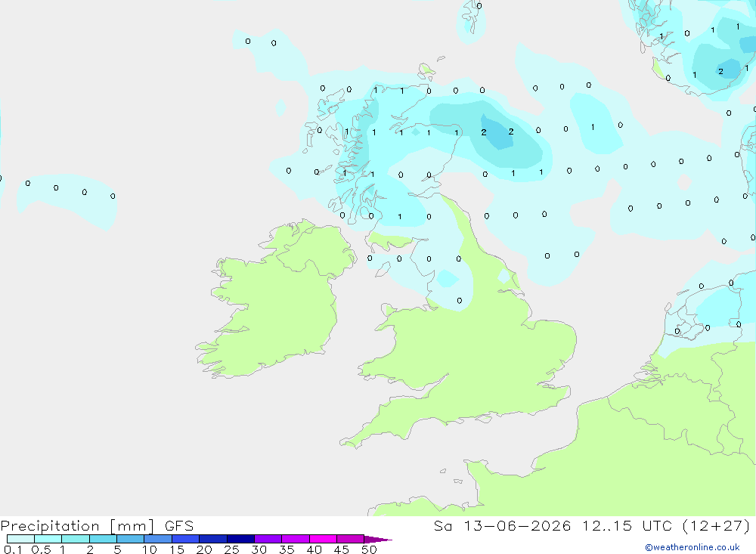Click the 20–25 mm dark blue legend swatch

pos(213,539)
